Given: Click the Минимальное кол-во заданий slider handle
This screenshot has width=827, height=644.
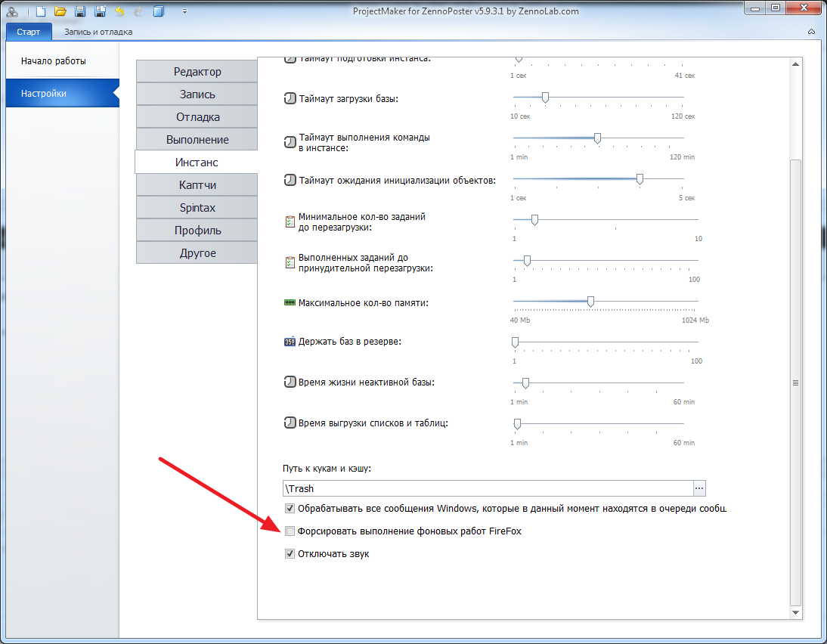Looking at the screenshot, I should (x=534, y=220).
